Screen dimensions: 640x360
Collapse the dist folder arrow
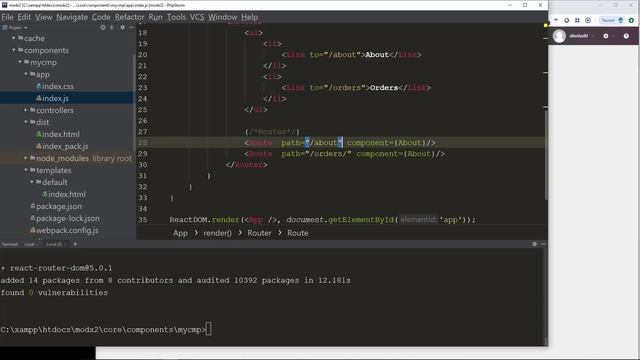26,122
